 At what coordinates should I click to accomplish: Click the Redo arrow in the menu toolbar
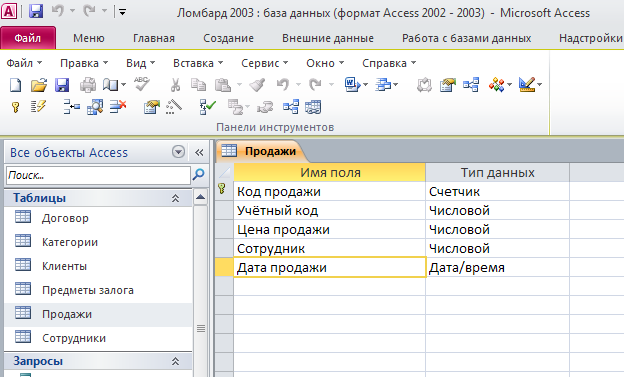click(316, 84)
